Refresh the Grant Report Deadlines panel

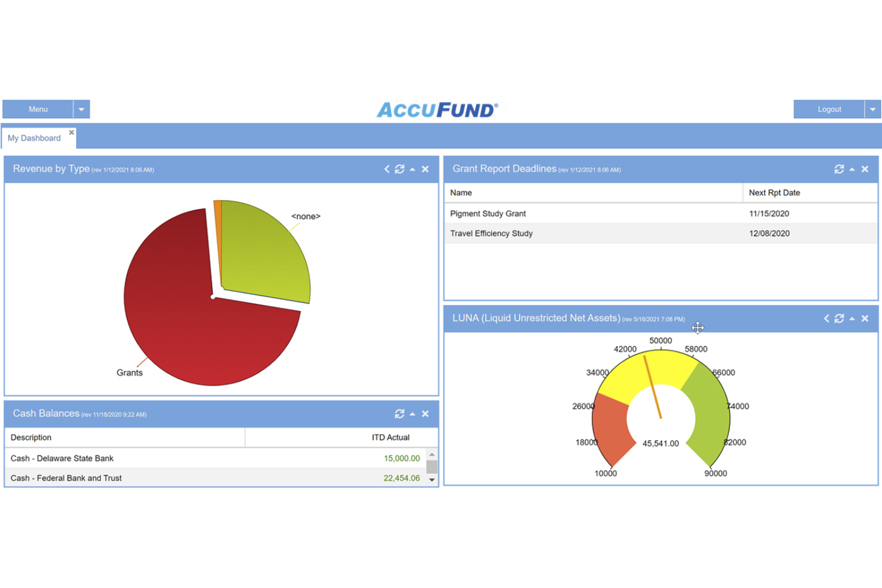click(840, 169)
